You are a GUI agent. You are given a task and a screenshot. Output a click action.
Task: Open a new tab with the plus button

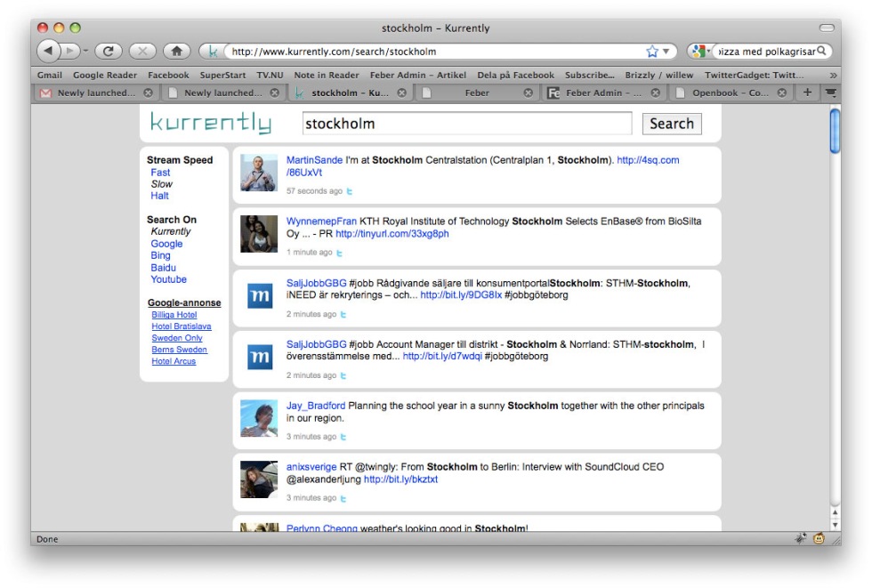pos(807,93)
